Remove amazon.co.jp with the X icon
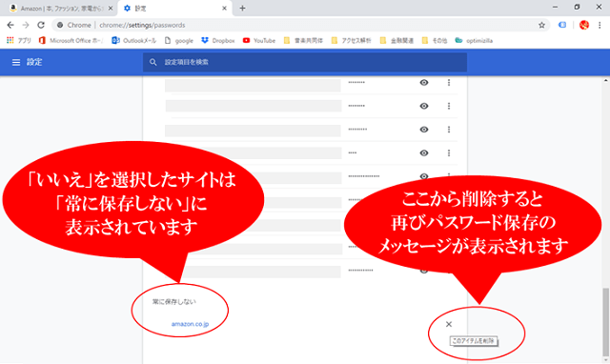 [449, 324]
